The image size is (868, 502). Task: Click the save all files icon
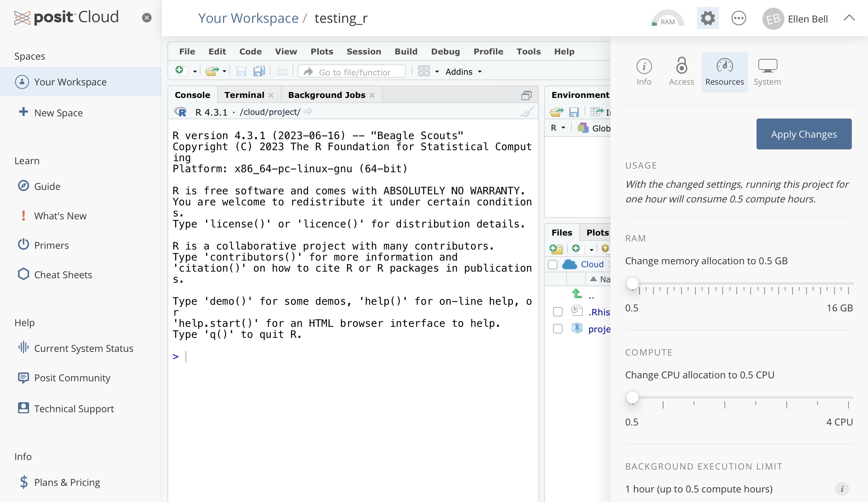click(259, 71)
